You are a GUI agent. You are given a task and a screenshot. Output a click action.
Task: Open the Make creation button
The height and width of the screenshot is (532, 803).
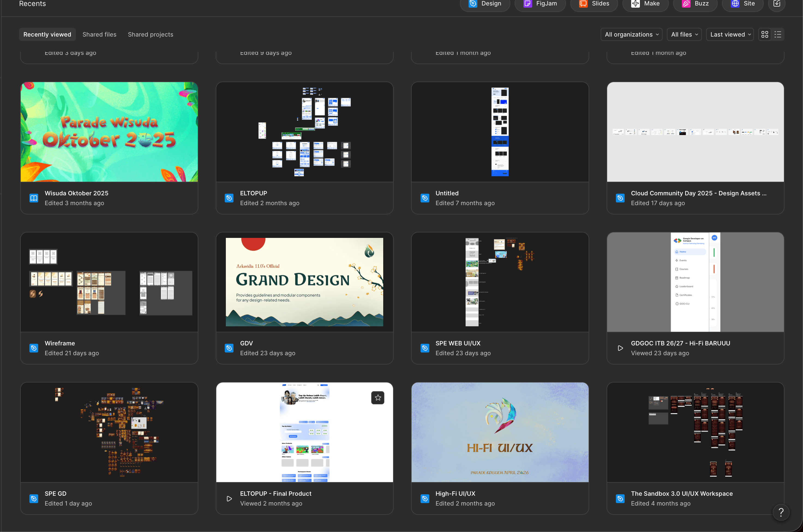645,4
